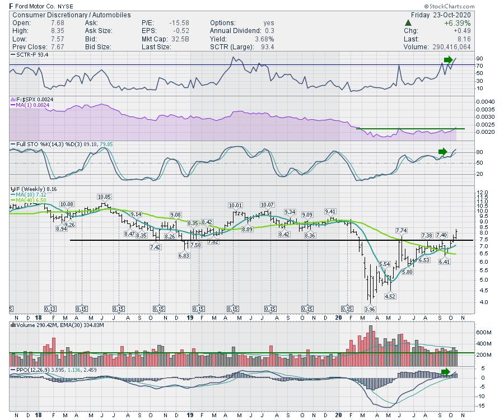
Task: Click the 10.85 high price label
Action: tap(104, 197)
